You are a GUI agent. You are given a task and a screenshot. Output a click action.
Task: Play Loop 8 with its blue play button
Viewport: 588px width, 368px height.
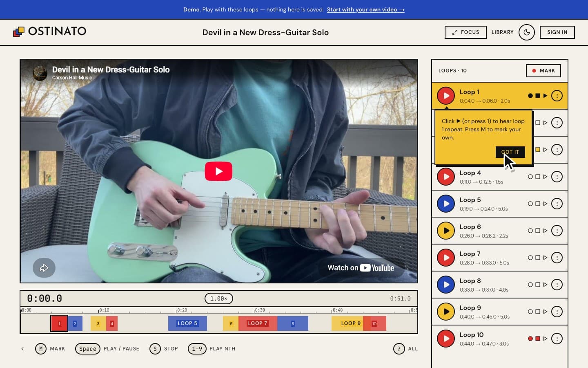pos(446,285)
